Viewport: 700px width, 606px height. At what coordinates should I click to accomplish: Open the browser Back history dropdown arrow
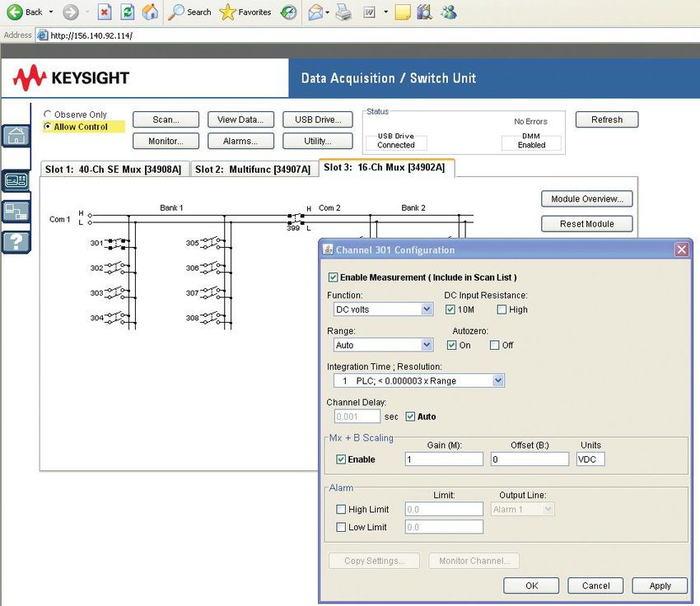tap(51, 12)
